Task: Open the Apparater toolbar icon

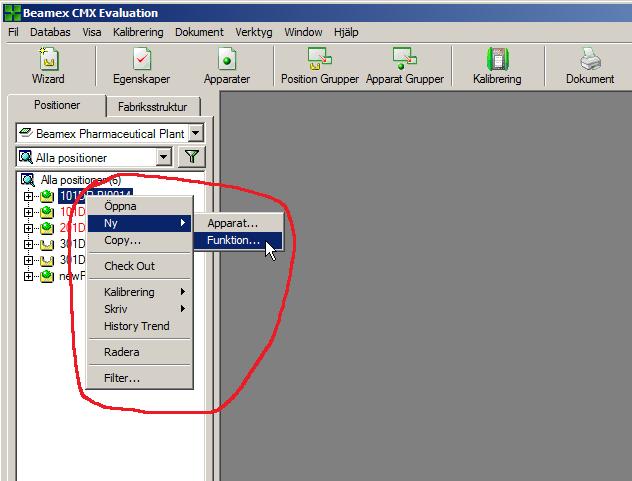Action: [227, 59]
